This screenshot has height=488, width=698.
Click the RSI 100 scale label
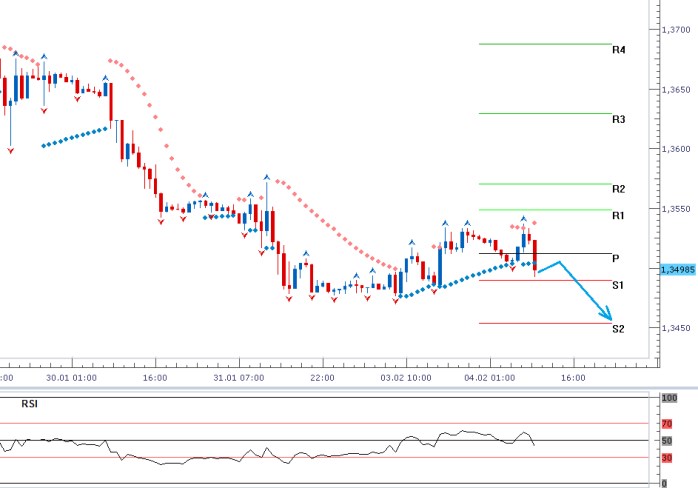tap(669, 398)
